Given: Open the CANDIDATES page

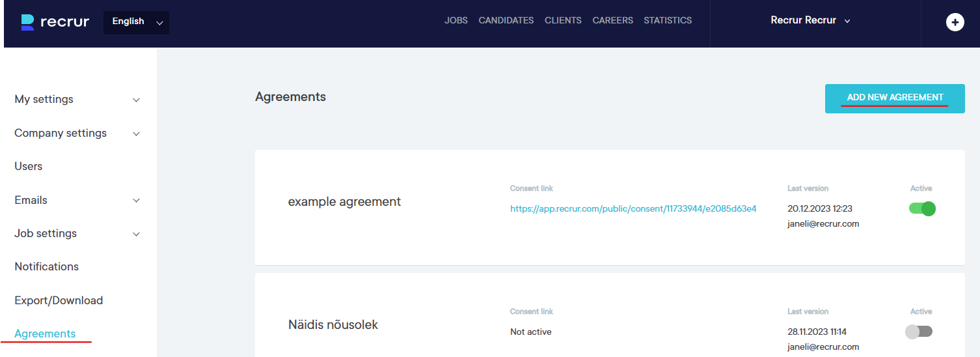Looking at the screenshot, I should point(506,21).
